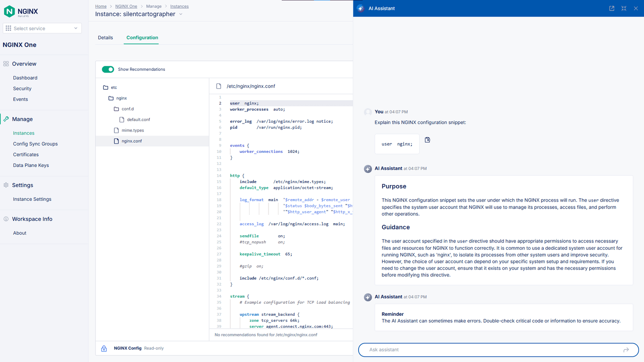Disable Show Recommendations
The height and width of the screenshot is (362, 644).
[108, 69]
